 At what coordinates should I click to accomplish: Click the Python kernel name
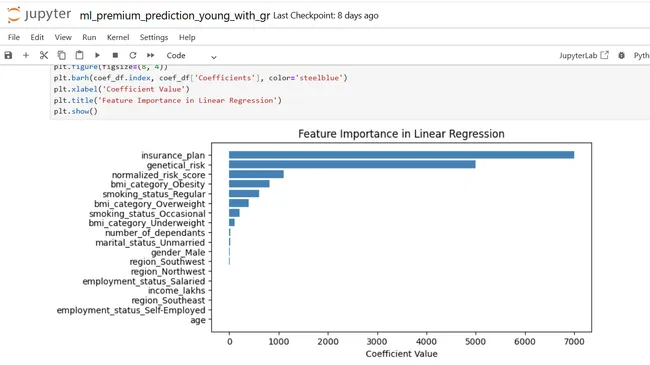coord(641,56)
